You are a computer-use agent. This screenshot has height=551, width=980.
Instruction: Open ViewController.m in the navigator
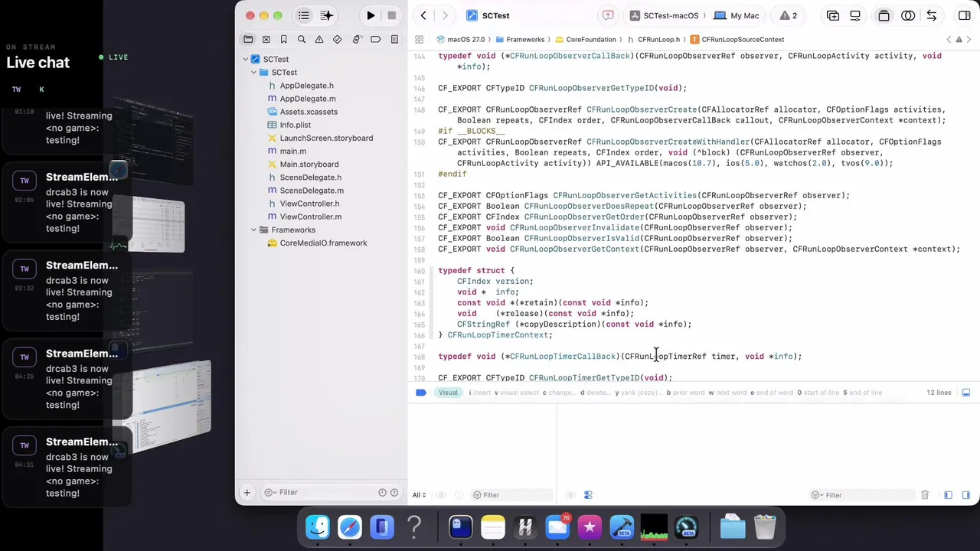pos(310,217)
